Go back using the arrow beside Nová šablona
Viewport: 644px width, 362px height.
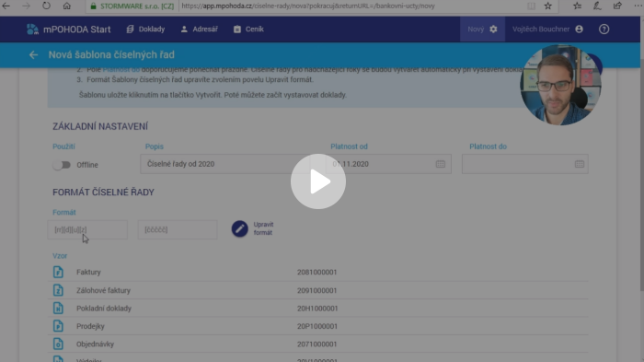[33, 54]
